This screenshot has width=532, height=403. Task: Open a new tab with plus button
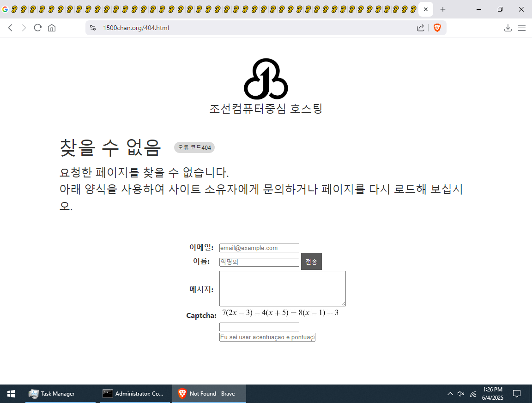[443, 9]
